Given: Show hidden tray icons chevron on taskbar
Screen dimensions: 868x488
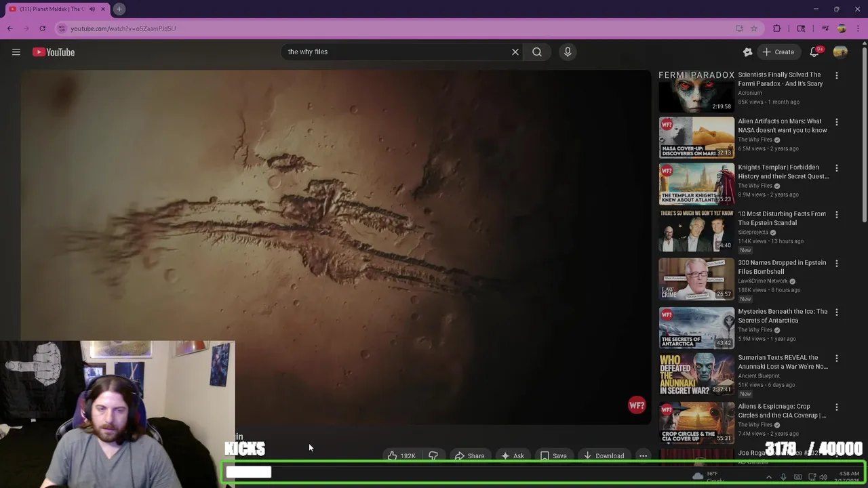Looking at the screenshot, I should click(x=768, y=477).
